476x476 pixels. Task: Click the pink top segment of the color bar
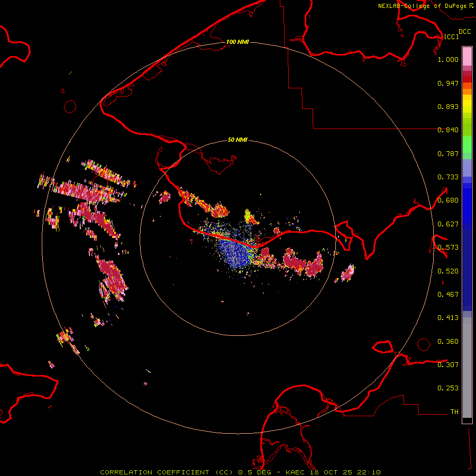tap(467, 56)
